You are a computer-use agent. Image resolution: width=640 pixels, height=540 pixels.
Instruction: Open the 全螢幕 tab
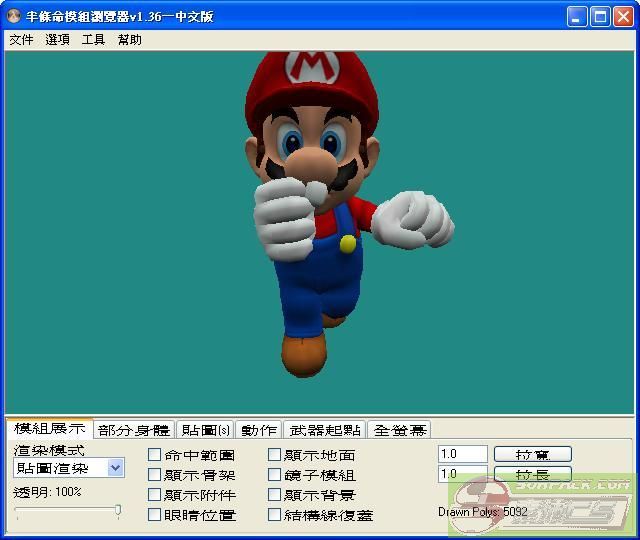point(399,430)
